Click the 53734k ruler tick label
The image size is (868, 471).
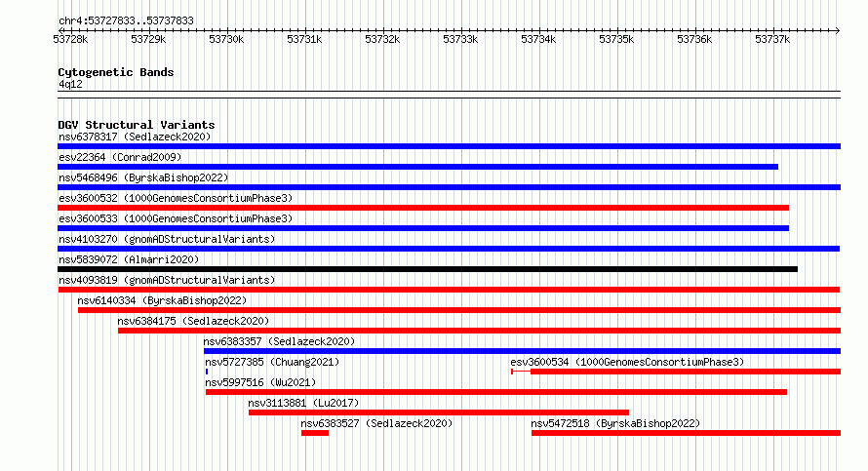coord(538,39)
